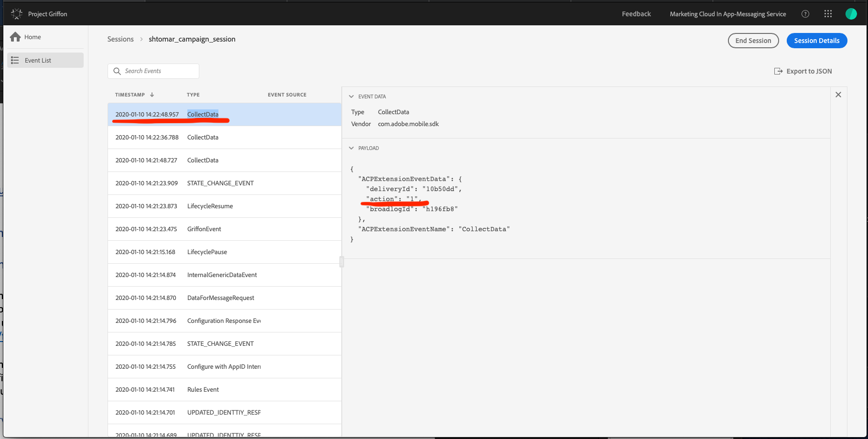The image size is (868, 439).
Task: Open the help question mark icon
Action: click(805, 14)
